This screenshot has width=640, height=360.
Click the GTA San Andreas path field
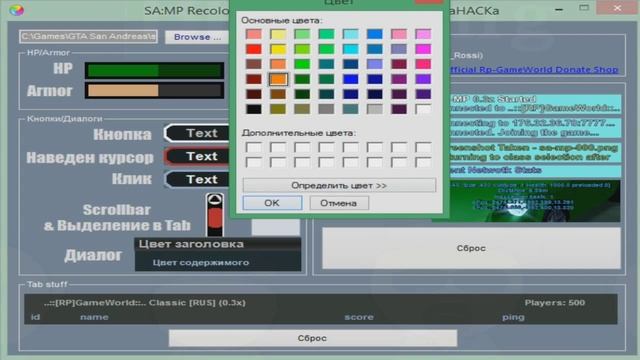[88, 36]
